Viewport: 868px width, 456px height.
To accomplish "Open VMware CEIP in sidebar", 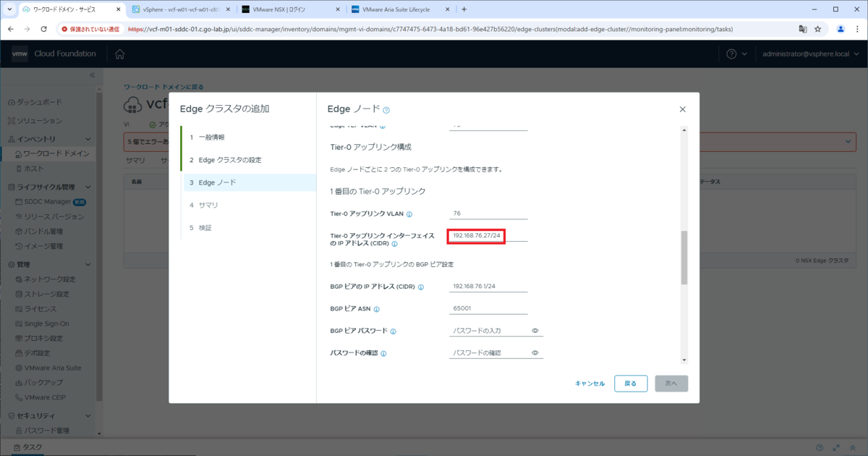I will tap(46, 397).
